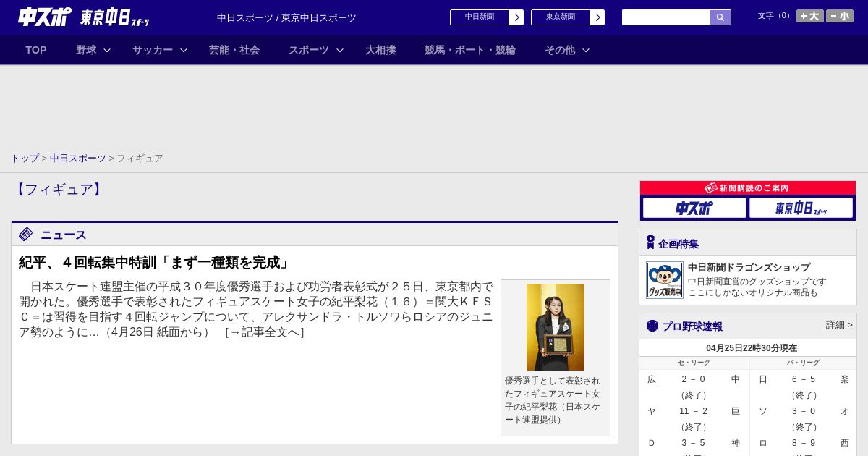The width and height of the screenshot is (868, 456).
Task: Decrease text size with 小 button
Action: click(x=840, y=16)
